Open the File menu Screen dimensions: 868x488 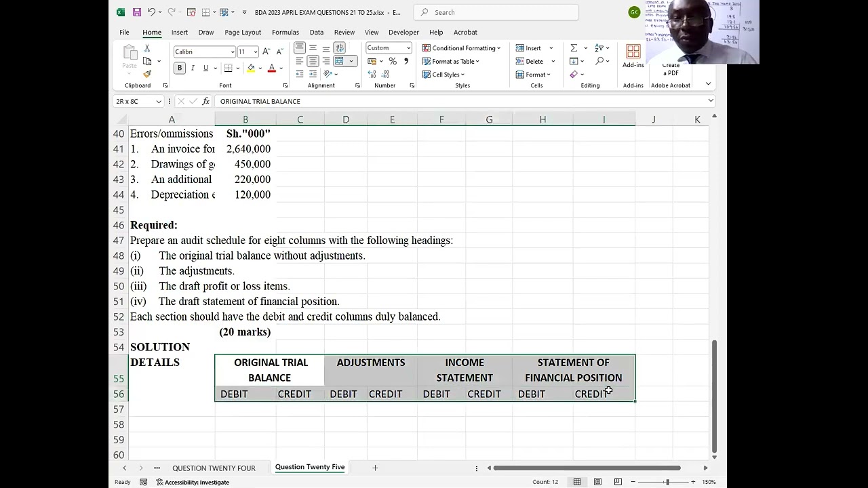pos(124,32)
